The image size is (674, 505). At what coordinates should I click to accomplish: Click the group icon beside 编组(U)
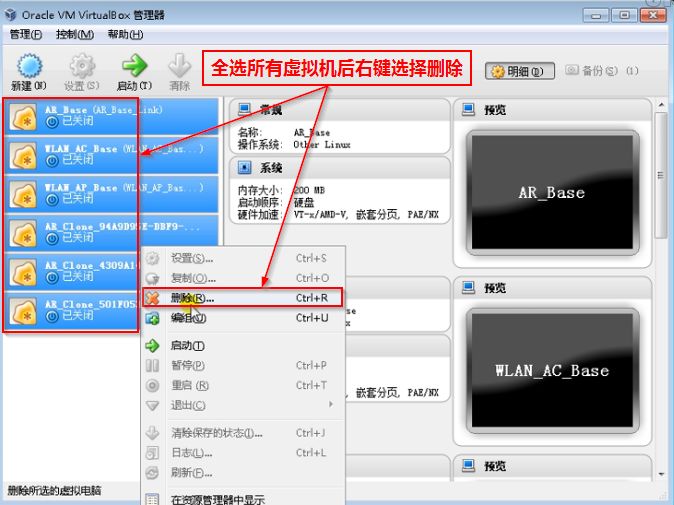point(153,318)
